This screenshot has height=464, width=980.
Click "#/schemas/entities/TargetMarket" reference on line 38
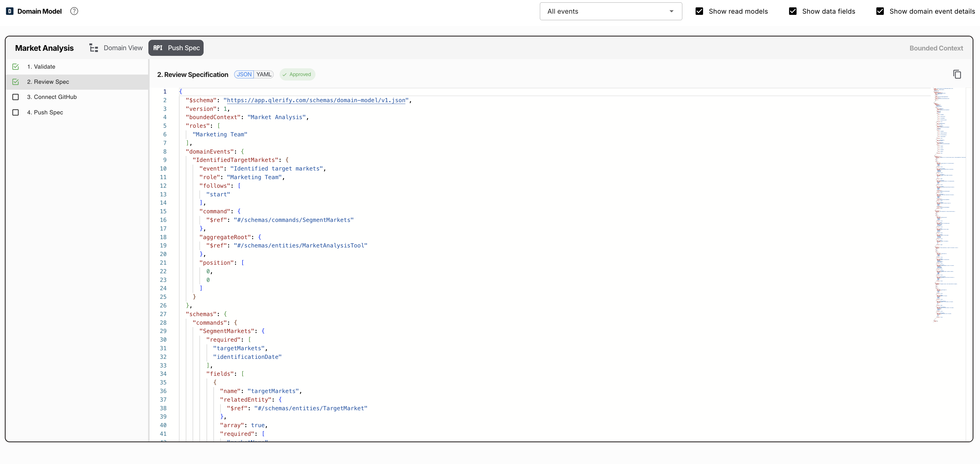click(311, 408)
